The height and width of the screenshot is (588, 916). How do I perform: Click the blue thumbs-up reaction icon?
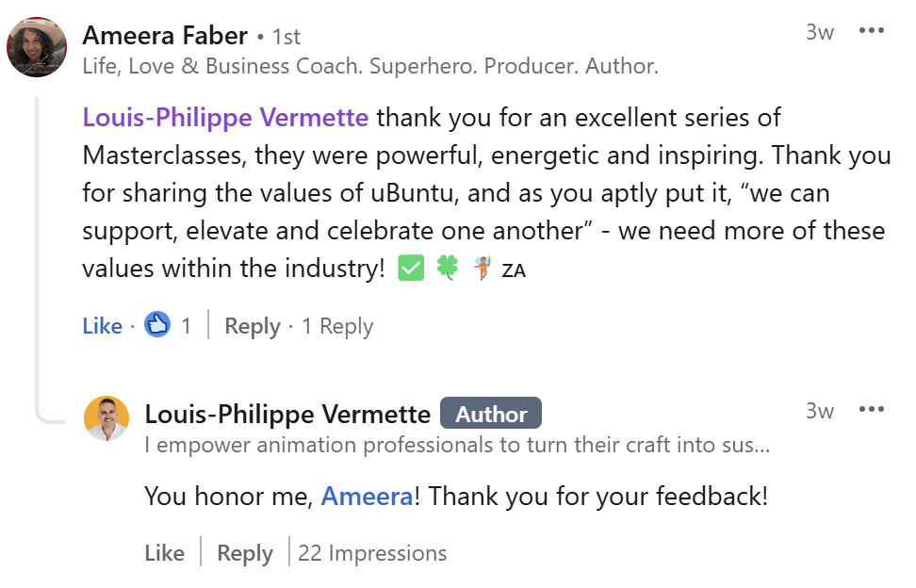coord(157,326)
